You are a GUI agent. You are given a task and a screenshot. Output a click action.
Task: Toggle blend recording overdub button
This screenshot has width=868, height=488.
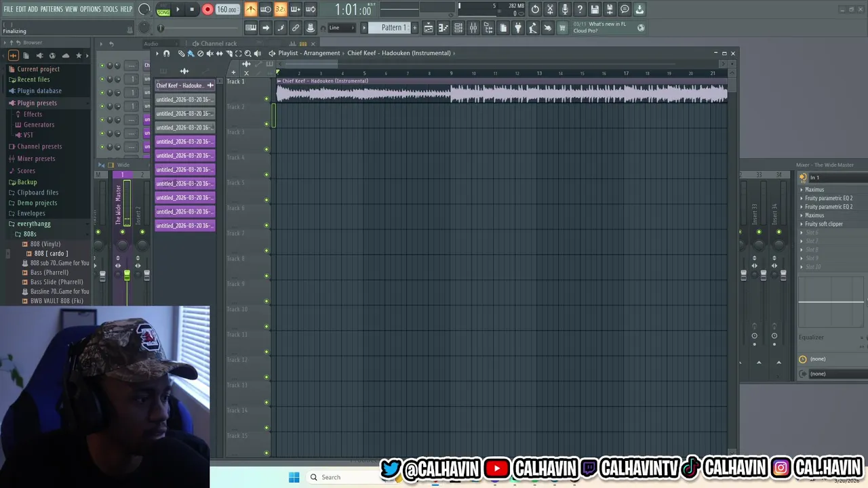pos(295,9)
